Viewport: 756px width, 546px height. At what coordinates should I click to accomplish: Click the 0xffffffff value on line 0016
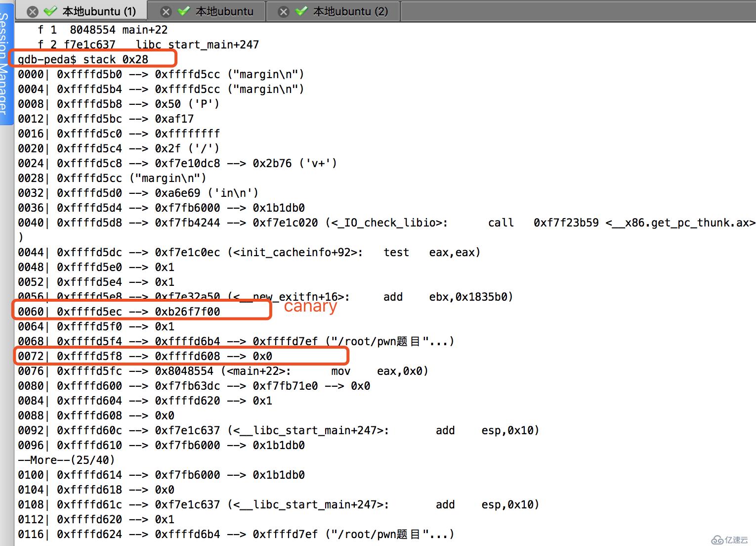187,134
